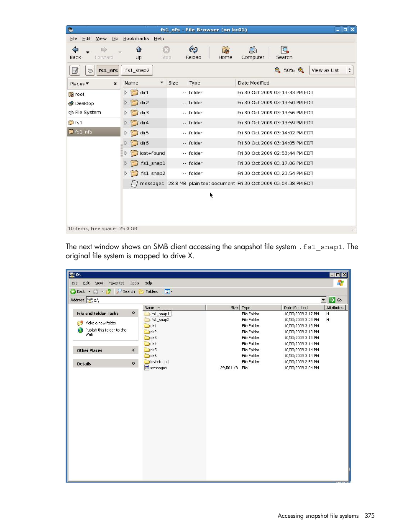Screen dimensions: 399x532
Task: Open the File menu in File Browser
Action: [74, 39]
